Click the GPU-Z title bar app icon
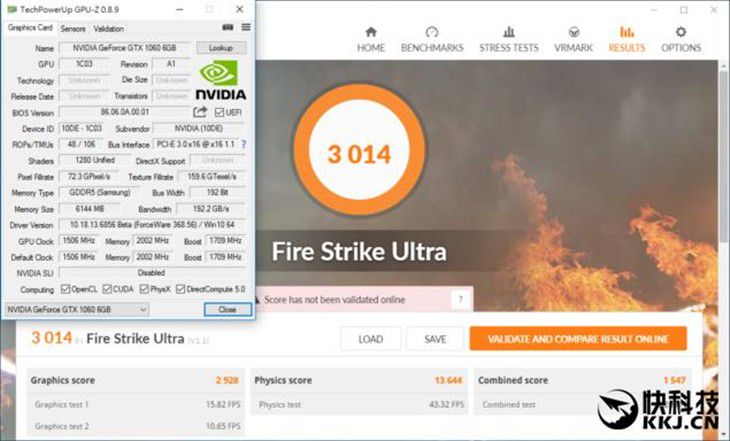 (x=12, y=9)
